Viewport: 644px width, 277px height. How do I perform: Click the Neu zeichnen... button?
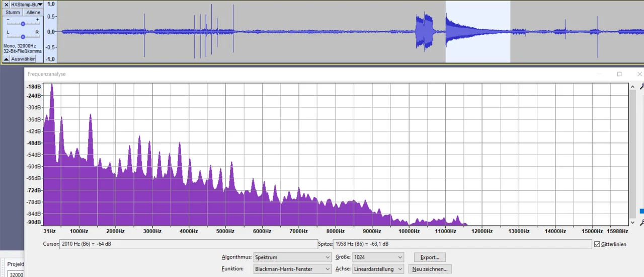click(x=430, y=269)
